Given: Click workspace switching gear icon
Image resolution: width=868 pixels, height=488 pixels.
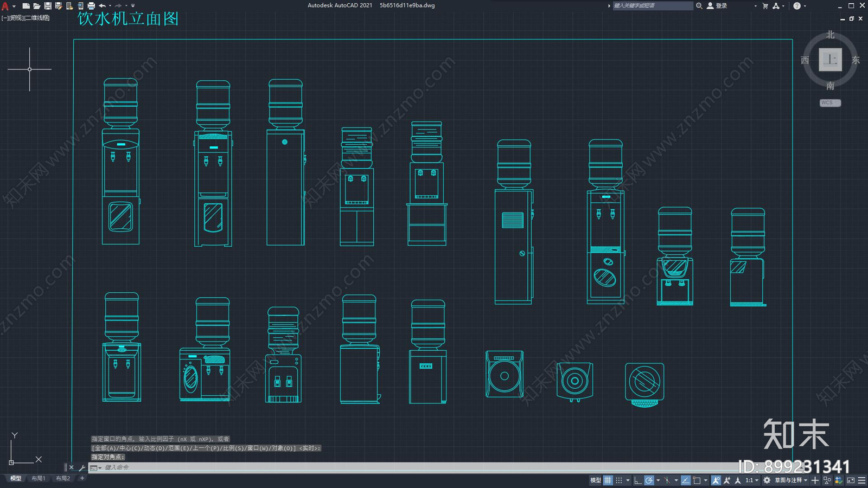Looking at the screenshot, I should (x=767, y=480).
